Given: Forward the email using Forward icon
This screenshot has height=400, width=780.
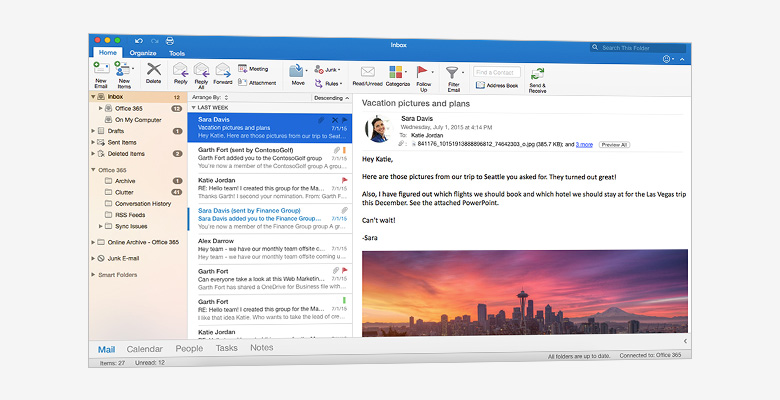Looking at the screenshot, I should [x=222, y=70].
